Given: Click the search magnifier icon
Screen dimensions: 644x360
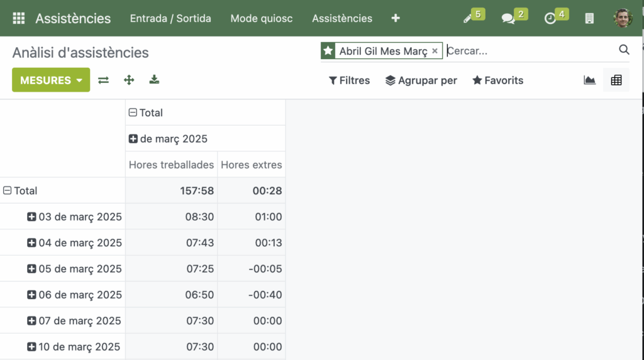Looking at the screenshot, I should tap(624, 50).
